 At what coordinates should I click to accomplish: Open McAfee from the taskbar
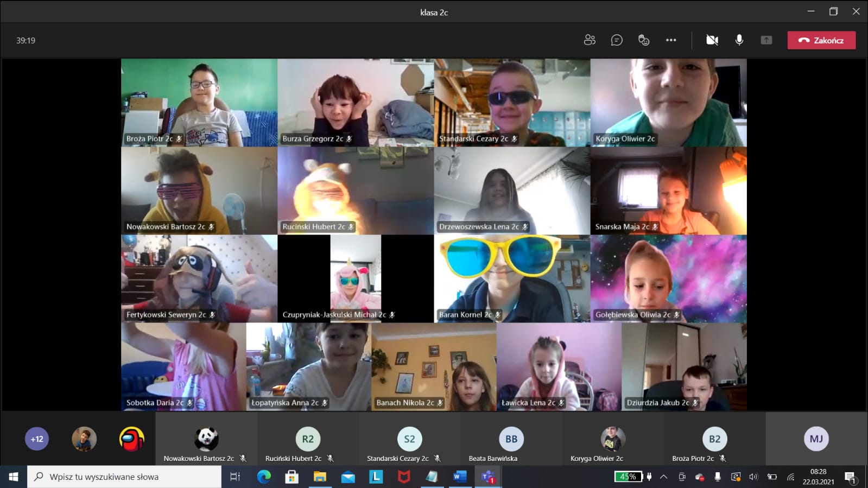(x=404, y=477)
